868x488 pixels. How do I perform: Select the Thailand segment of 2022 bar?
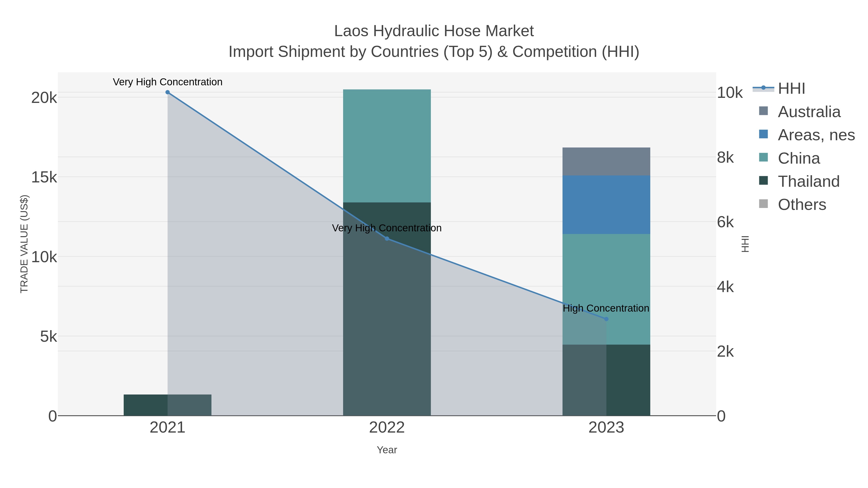tap(387, 309)
